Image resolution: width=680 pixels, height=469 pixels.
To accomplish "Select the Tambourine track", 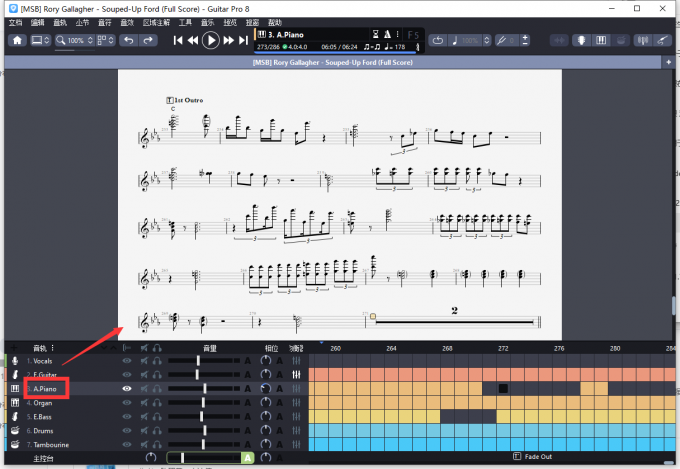I will click(x=50, y=444).
